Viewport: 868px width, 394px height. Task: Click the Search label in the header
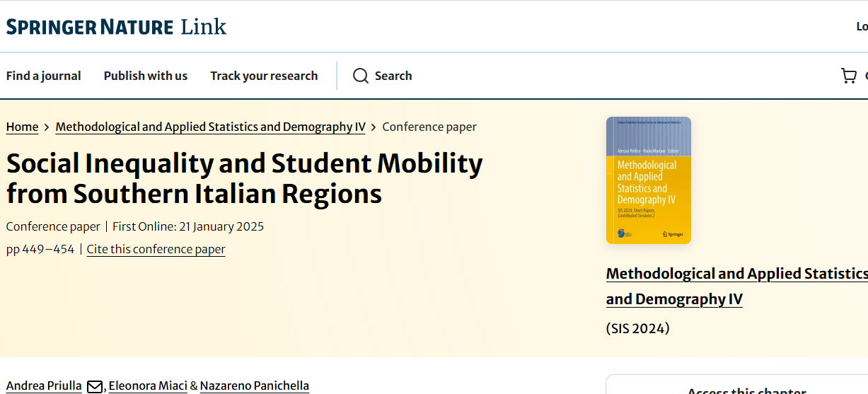pos(393,76)
